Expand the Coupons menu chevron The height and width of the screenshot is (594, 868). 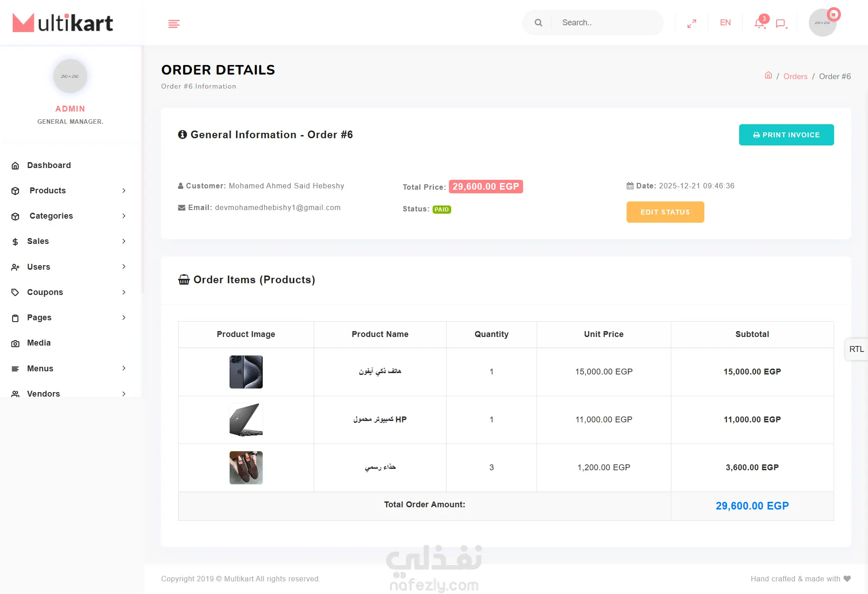[124, 292]
